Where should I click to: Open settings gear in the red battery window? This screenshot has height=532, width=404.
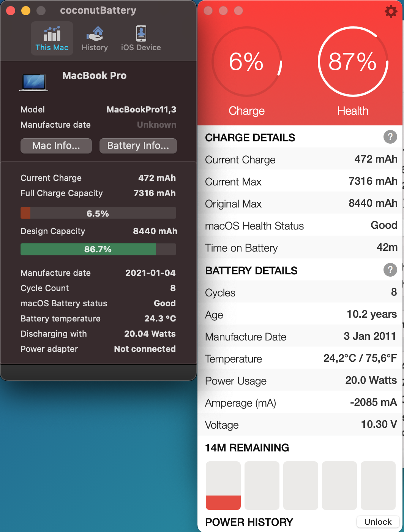click(391, 11)
